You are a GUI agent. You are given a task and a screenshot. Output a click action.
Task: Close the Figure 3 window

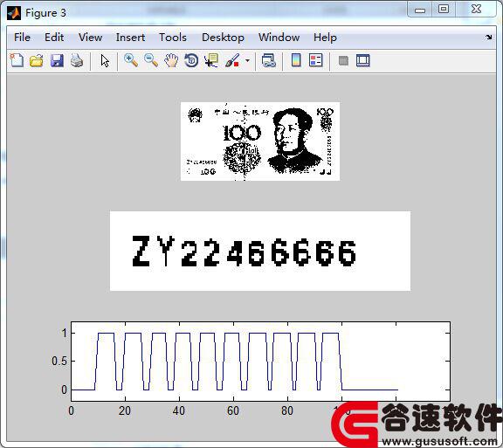tap(476, 9)
